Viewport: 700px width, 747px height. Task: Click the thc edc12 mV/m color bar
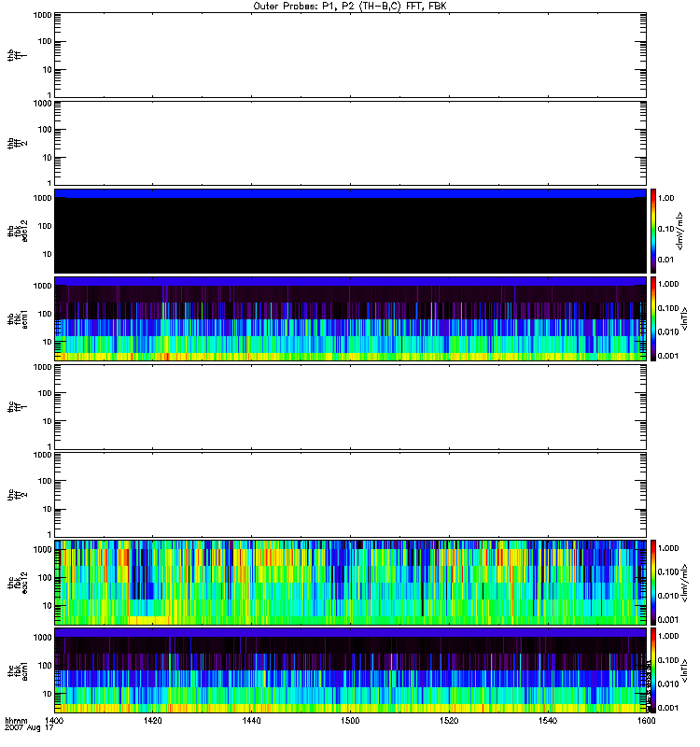click(x=654, y=582)
